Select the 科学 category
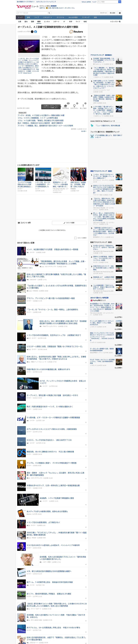Image resolution: width=138 pixels, height=644 pixels. click(71, 21)
